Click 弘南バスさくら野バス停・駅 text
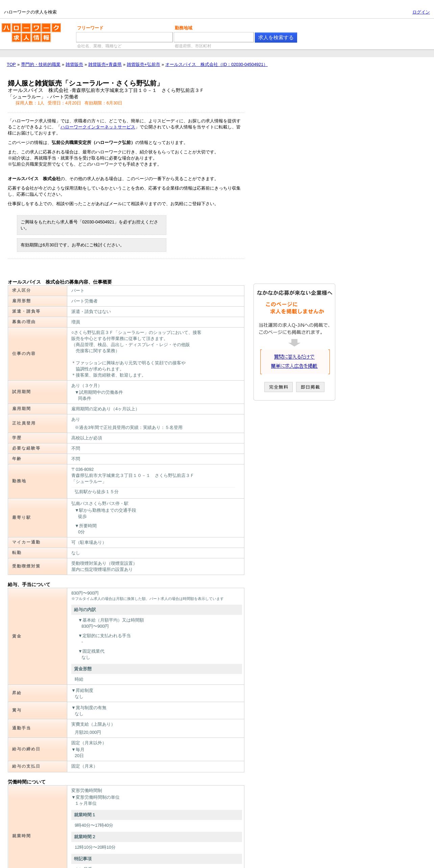The image size is (434, 868). (x=100, y=504)
